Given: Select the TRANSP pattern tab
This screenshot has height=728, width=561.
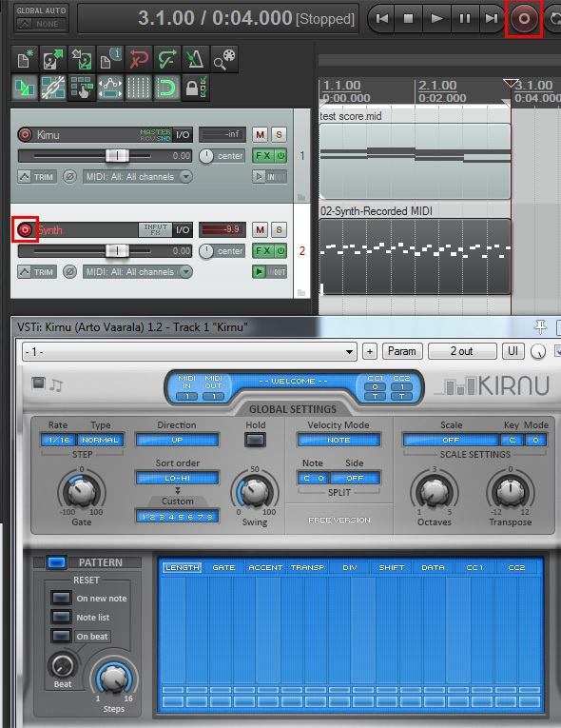Looking at the screenshot, I should click(x=307, y=567).
